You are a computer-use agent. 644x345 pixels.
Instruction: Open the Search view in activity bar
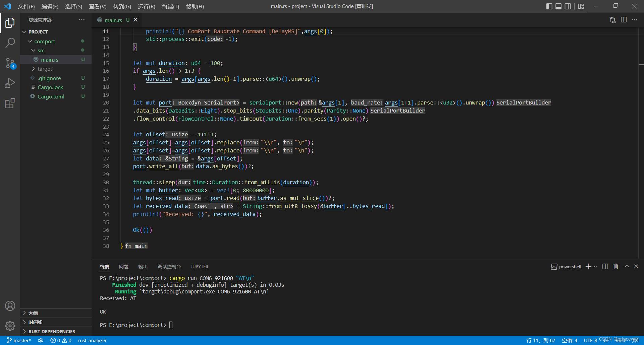(10, 43)
